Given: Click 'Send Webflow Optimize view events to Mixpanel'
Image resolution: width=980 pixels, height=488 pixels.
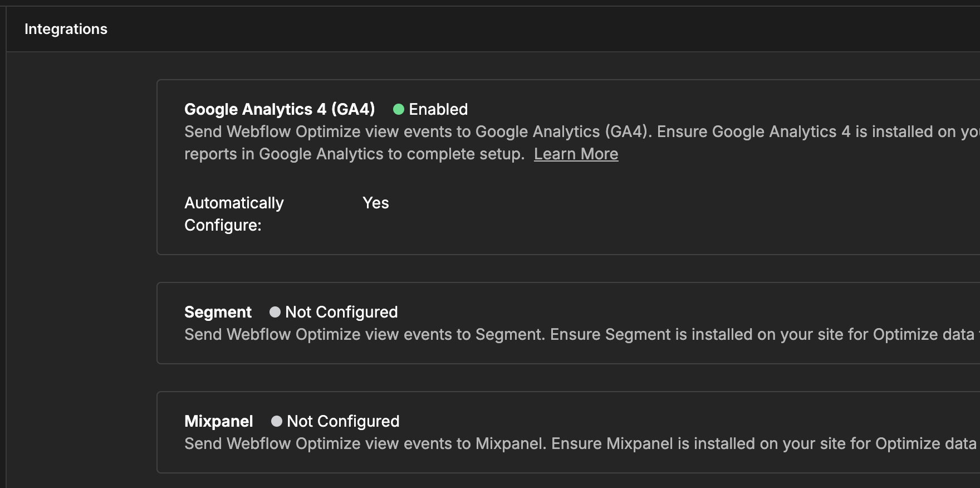Looking at the screenshot, I should tap(365, 444).
